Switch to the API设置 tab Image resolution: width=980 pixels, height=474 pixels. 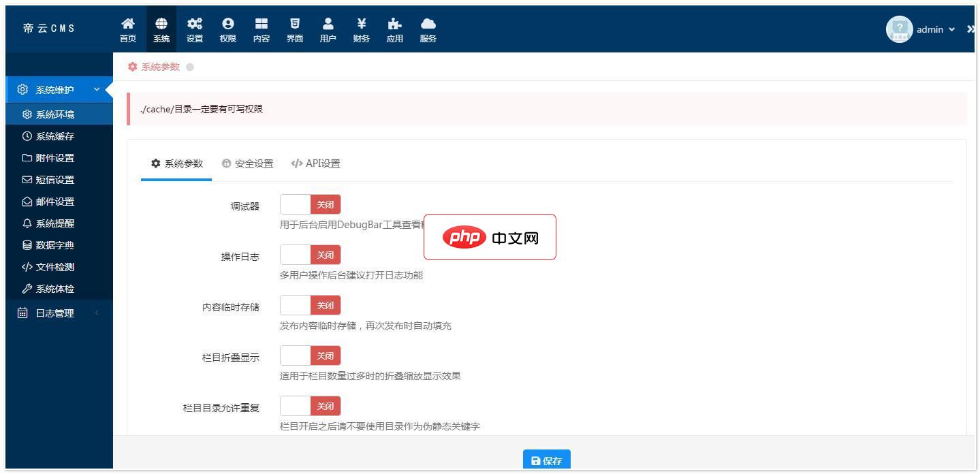[x=315, y=164]
